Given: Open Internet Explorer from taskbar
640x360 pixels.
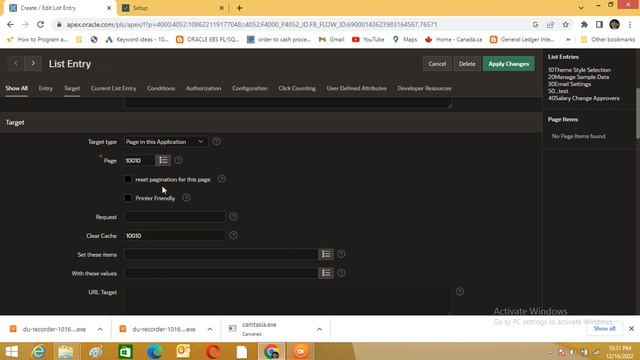Looking at the screenshot, I should 39,351.
